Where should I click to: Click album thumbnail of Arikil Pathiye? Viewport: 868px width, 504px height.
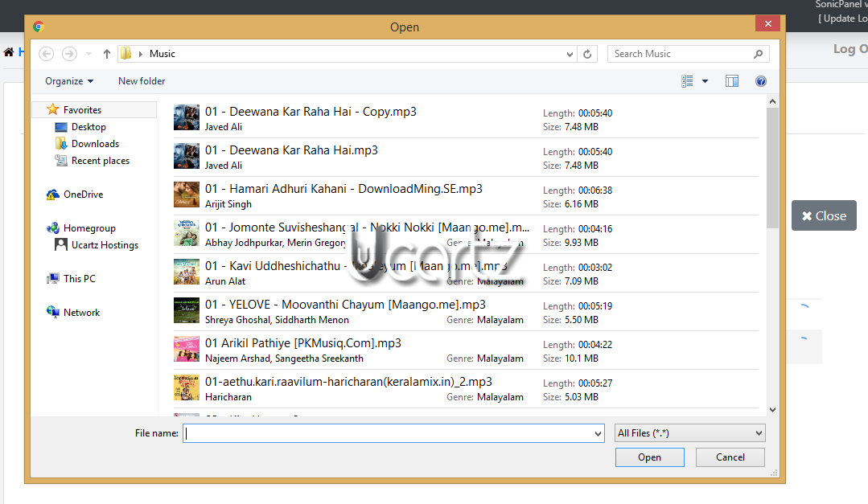point(187,349)
